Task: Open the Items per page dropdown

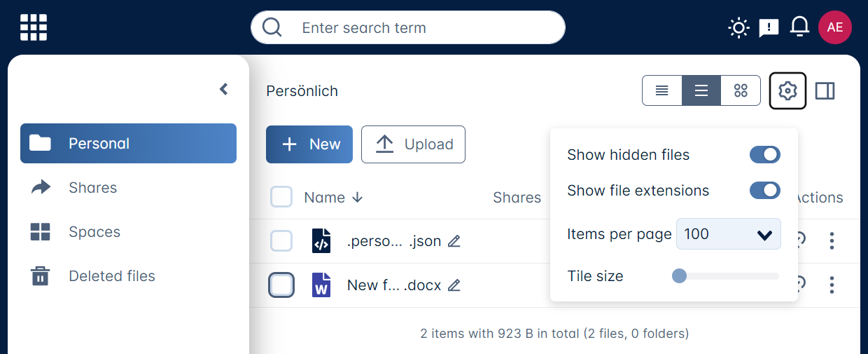Action: pyautogui.click(x=728, y=234)
